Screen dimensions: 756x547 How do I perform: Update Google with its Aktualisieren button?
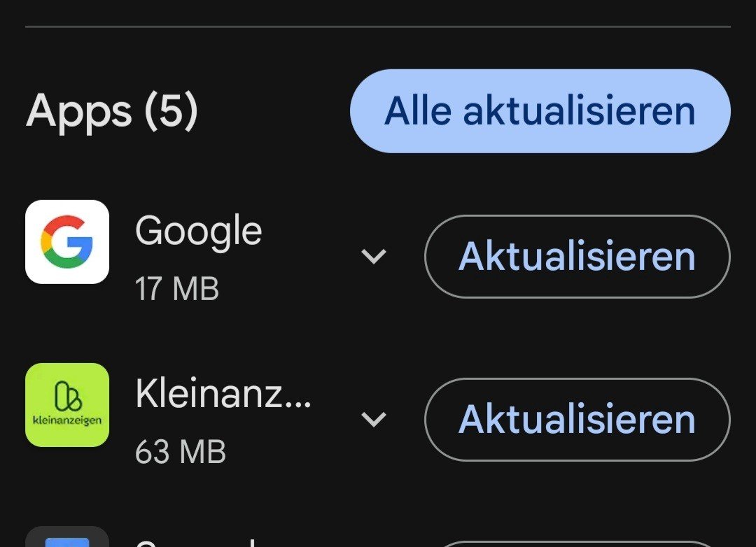[577, 257]
